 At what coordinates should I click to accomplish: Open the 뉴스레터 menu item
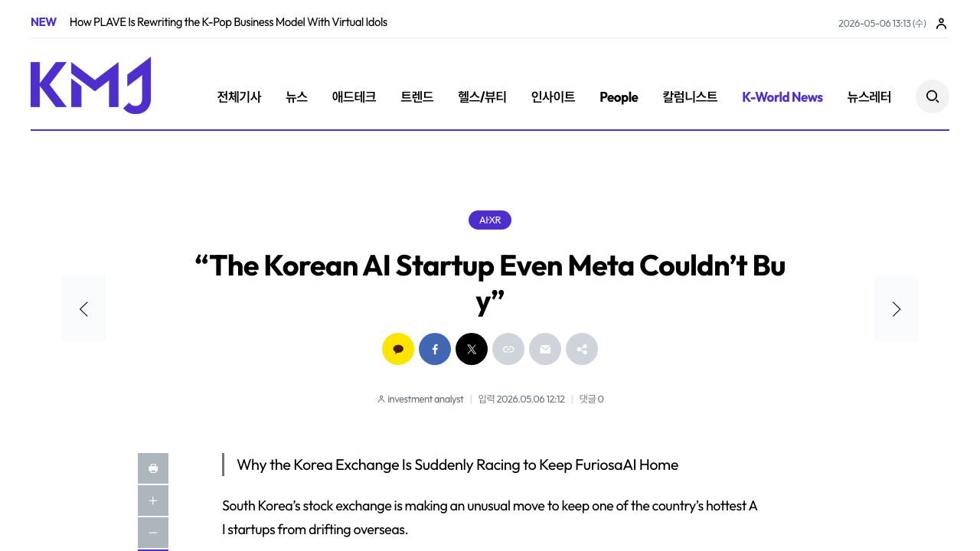869,97
